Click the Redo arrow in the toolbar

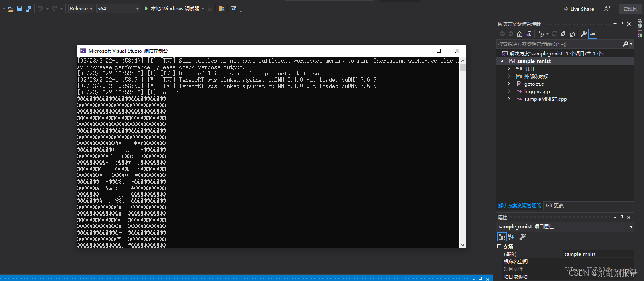point(54,9)
